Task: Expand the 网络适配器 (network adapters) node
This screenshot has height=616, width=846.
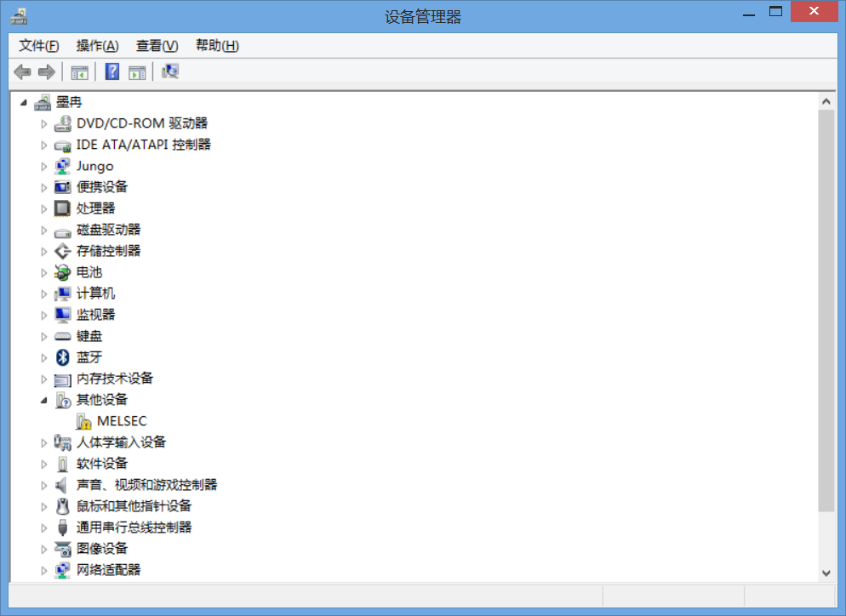Action: pyautogui.click(x=44, y=570)
